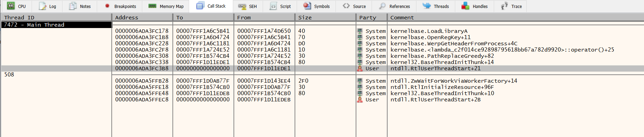
Task: Click User party icon for RtlUserThreadStart+2B
Action: pyautogui.click(x=360, y=100)
